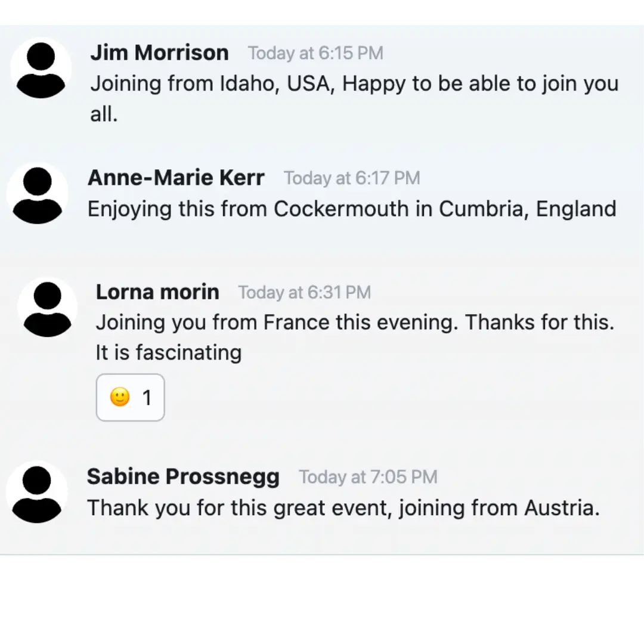Click Lorna morin's profile avatar
This screenshot has height=644, width=644.
pyautogui.click(x=47, y=308)
